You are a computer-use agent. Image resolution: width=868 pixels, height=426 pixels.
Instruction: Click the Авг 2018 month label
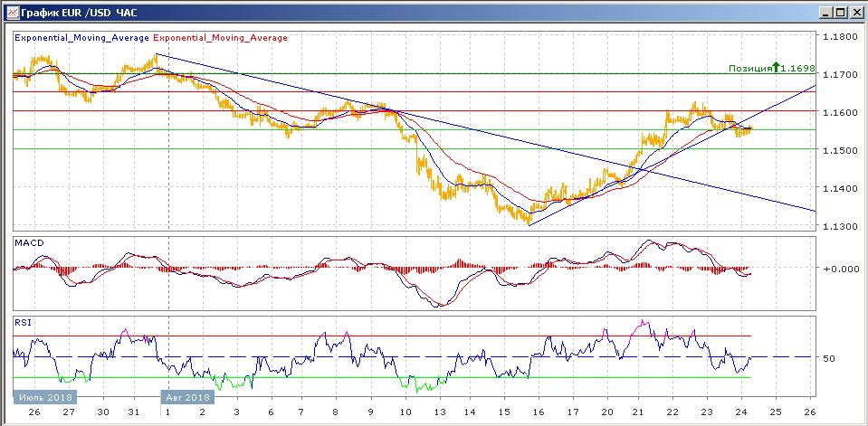[186, 397]
